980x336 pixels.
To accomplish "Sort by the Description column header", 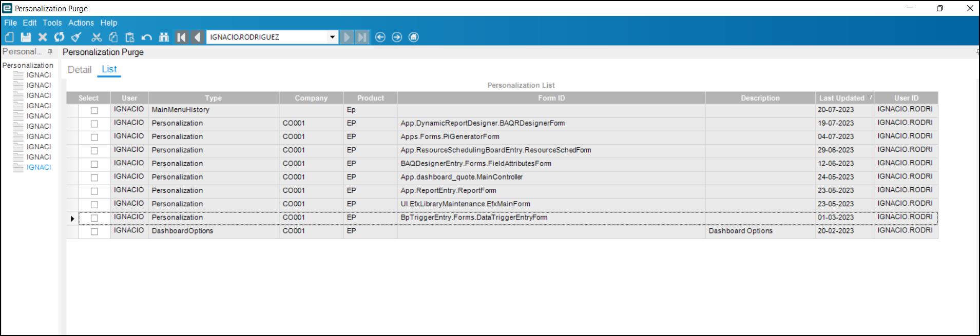I will 760,98.
